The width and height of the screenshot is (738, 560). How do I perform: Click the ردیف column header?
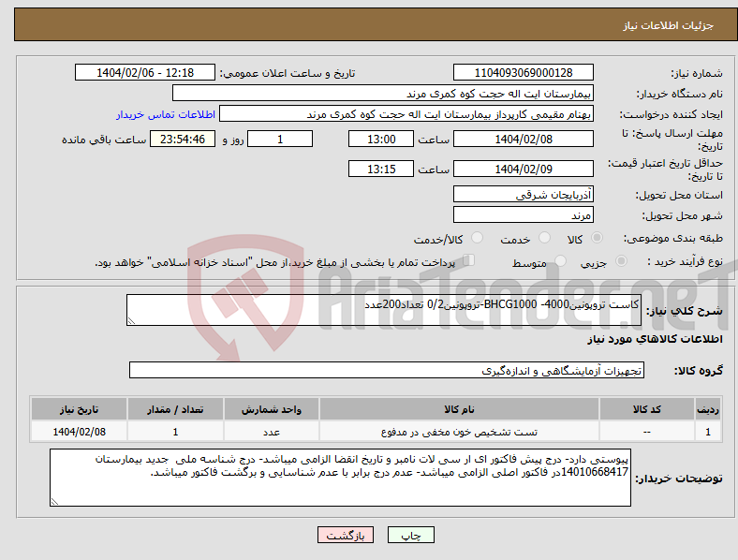click(x=708, y=409)
